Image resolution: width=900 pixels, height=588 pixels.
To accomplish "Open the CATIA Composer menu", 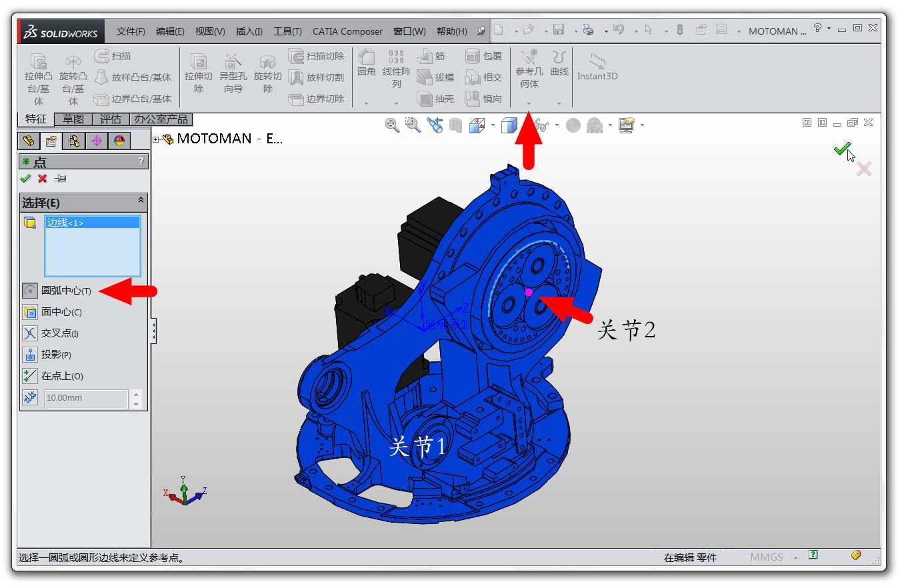I will (347, 31).
